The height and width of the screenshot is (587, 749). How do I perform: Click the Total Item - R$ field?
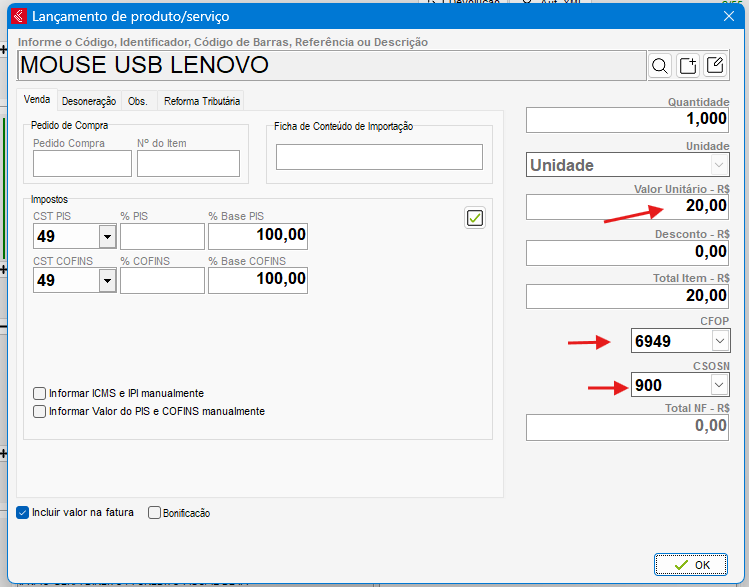point(628,297)
